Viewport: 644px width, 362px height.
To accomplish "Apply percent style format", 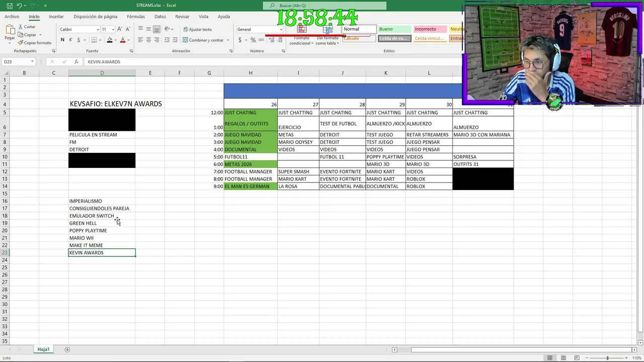I will (x=253, y=40).
